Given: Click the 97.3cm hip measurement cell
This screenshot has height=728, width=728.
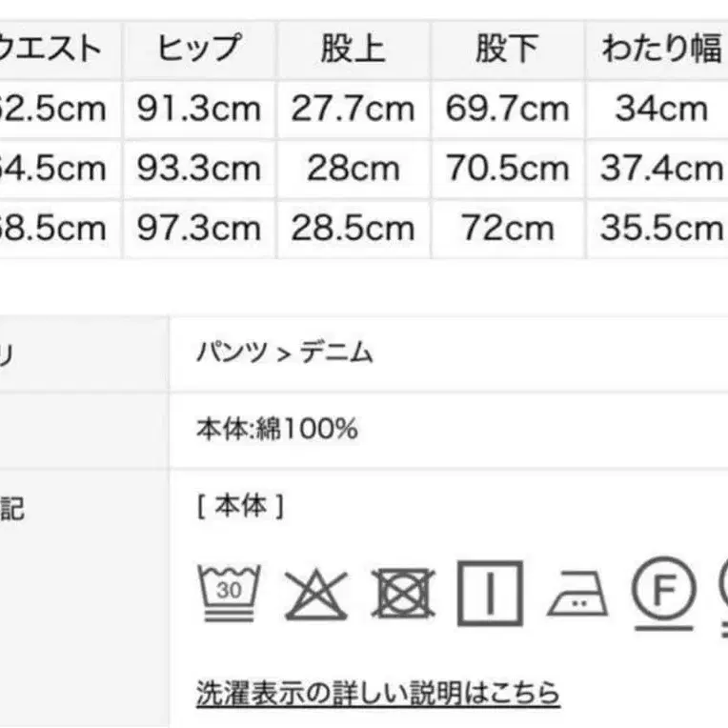Looking at the screenshot, I should tap(198, 229).
